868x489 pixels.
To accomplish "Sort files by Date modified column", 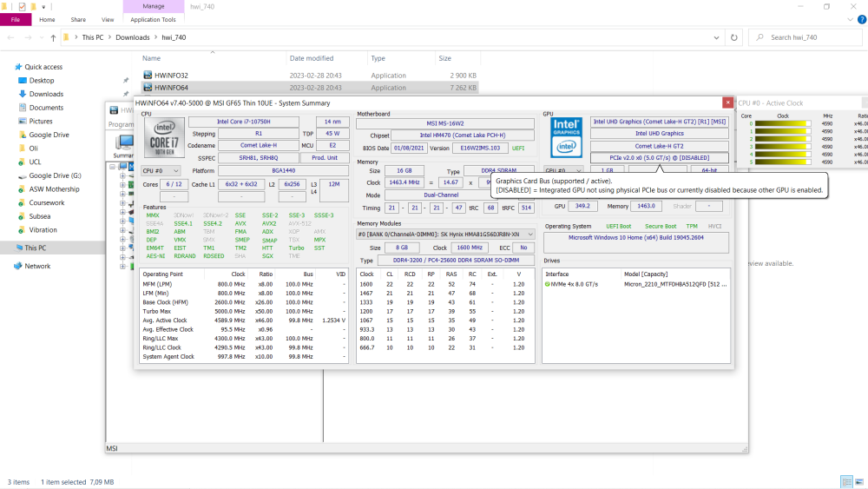I will (312, 58).
